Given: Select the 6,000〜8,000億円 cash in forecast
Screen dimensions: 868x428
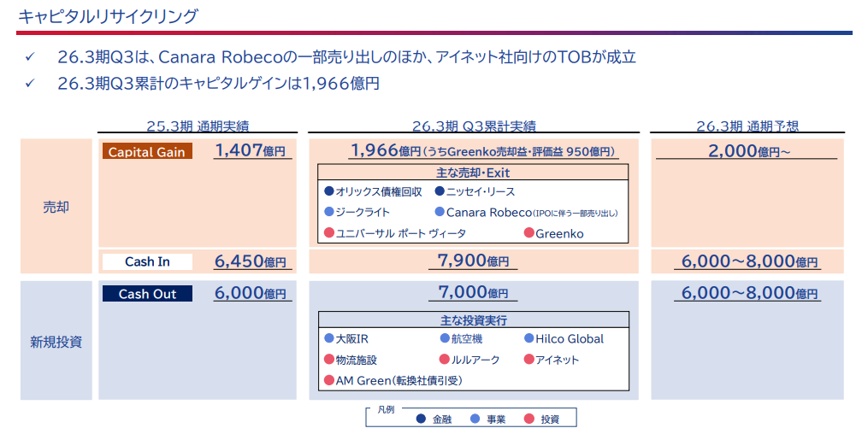Looking at the screenshot, I should [x=747, y=261].
